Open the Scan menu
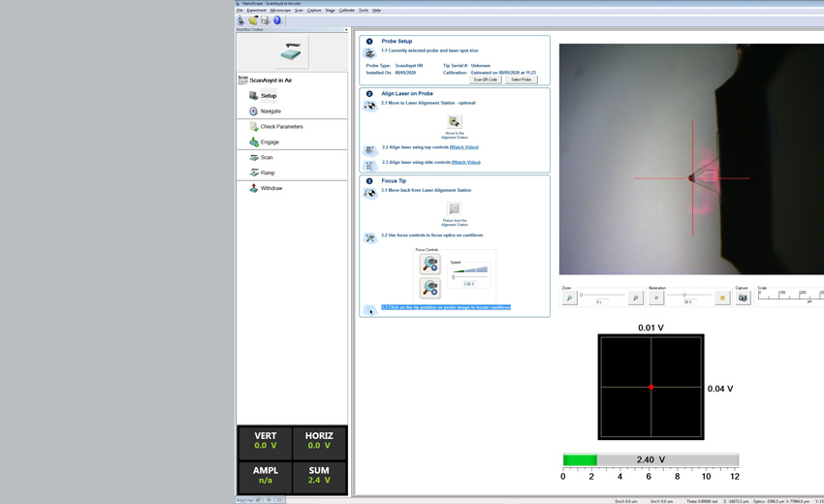Viewport: 824px width, 504px height. 299,11
